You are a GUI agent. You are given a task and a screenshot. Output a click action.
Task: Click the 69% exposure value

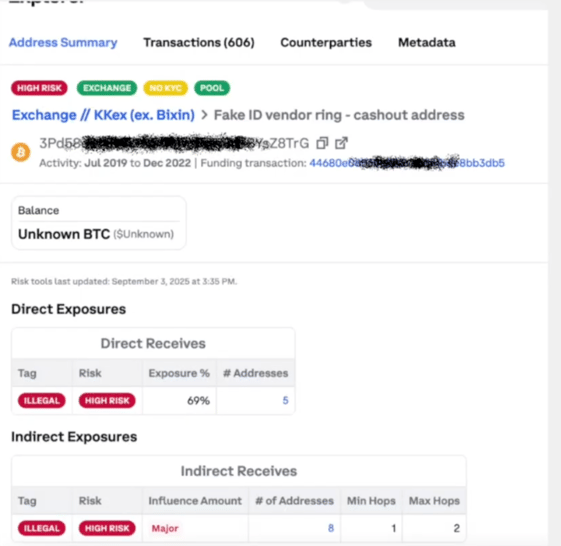click(198, 400)
